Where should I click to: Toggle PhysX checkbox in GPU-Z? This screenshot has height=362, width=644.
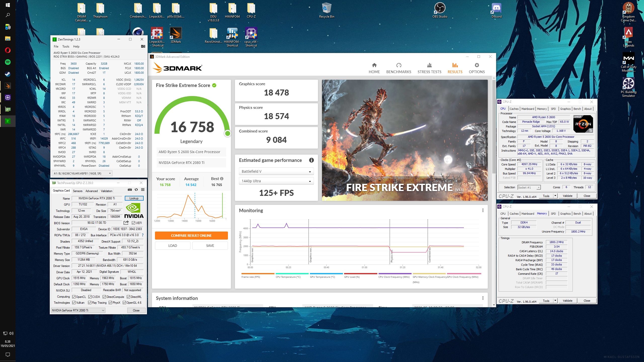coord(110,302)
